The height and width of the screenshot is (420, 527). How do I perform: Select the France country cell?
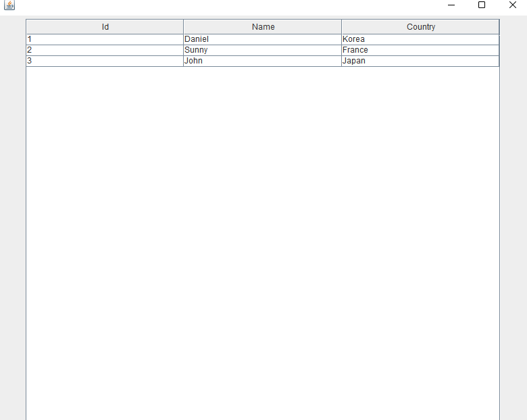420,50
